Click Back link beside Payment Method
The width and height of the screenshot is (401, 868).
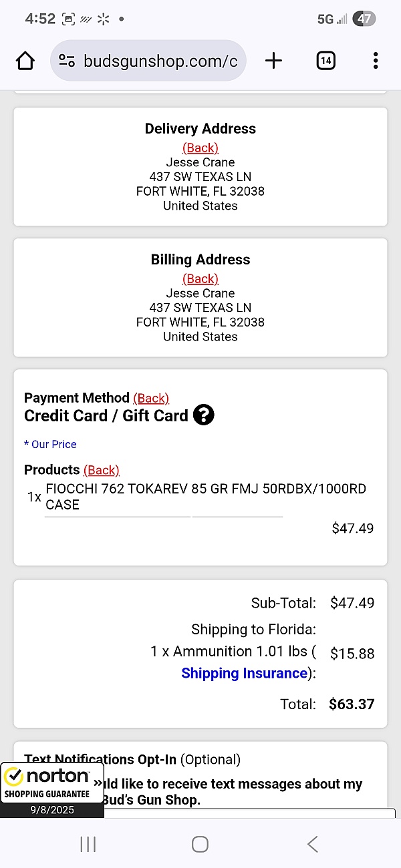coord(151,398)
